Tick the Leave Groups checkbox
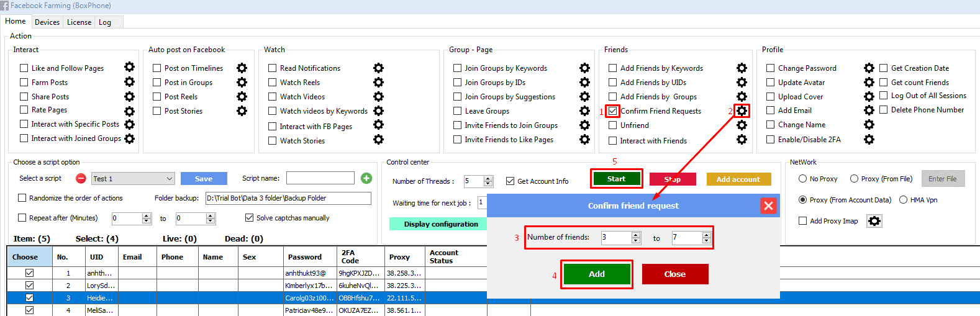 point(457,111)
